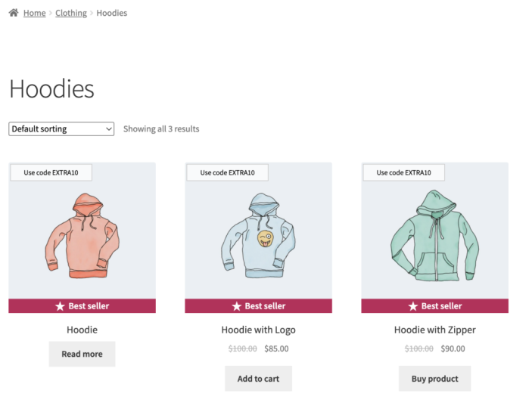Viewport: 532px width, 409px height.
Task: Click the home icon in the breadcrumb
Action: click(x=14, y=13)
